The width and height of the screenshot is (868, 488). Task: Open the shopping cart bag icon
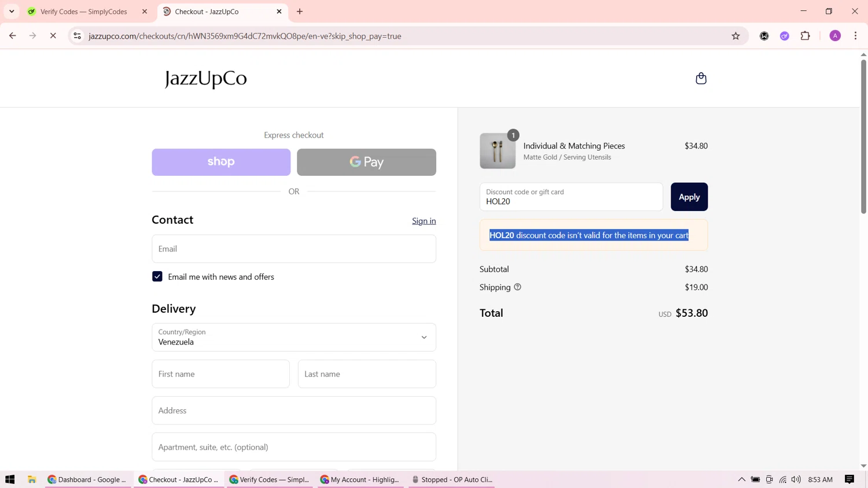tap(701, 78)
